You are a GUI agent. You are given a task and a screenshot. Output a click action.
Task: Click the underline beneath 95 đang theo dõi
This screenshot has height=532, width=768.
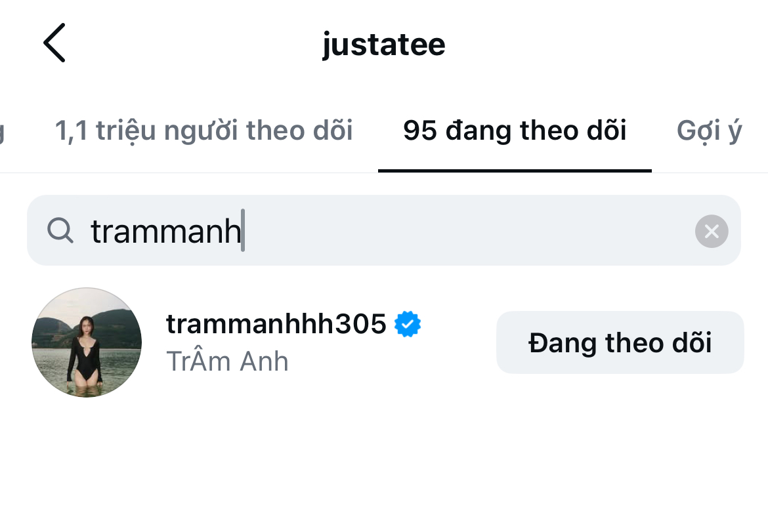pos(515,171)
